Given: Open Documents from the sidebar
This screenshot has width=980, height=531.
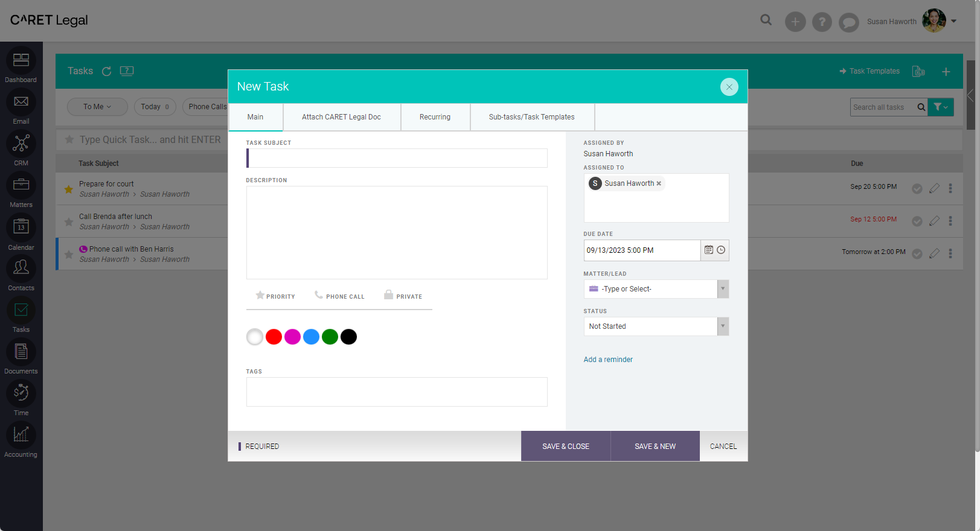Looking at the screenshot, I should coord(21,352).
